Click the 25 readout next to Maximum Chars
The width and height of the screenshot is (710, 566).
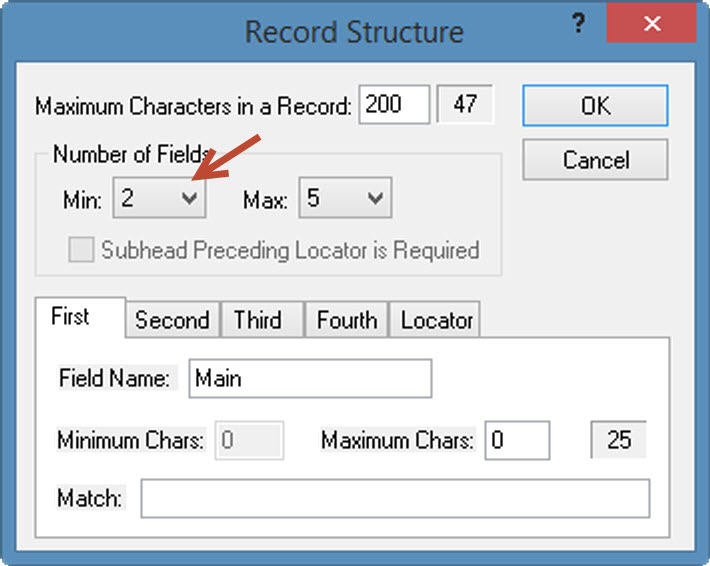(619, 440)
